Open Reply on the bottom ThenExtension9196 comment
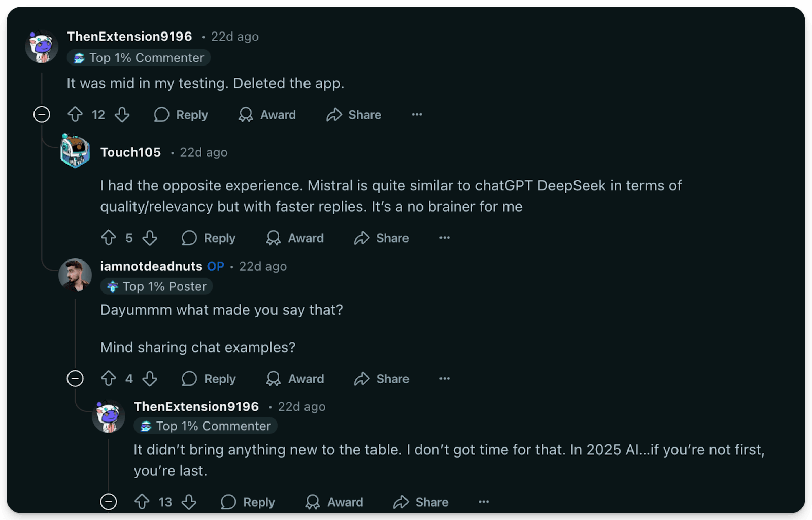 (248, 502)
